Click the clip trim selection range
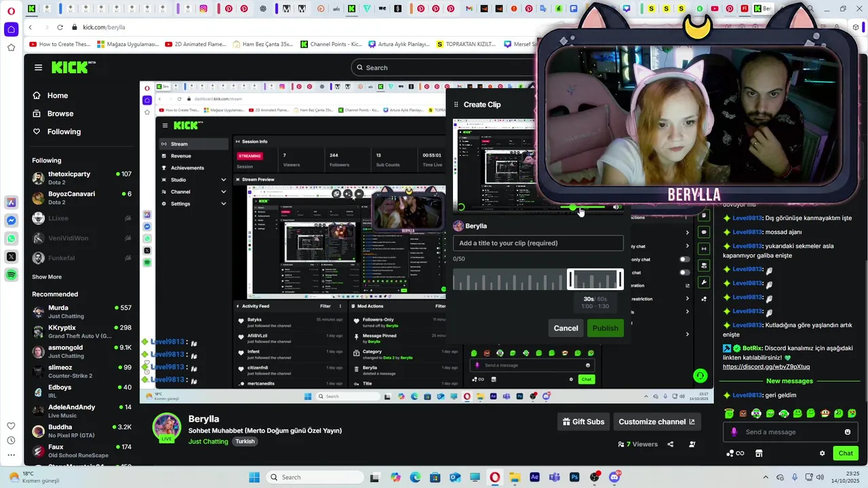 595,279
